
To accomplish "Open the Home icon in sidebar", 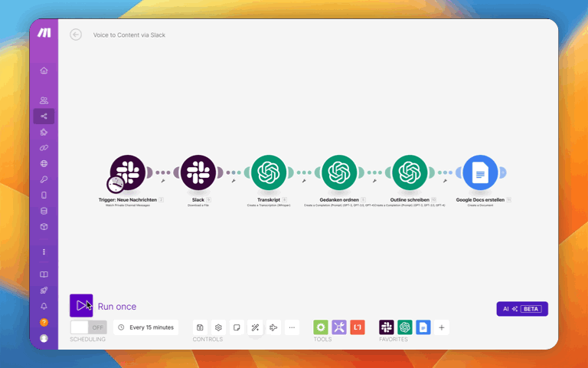I will [x=44, y=71].
